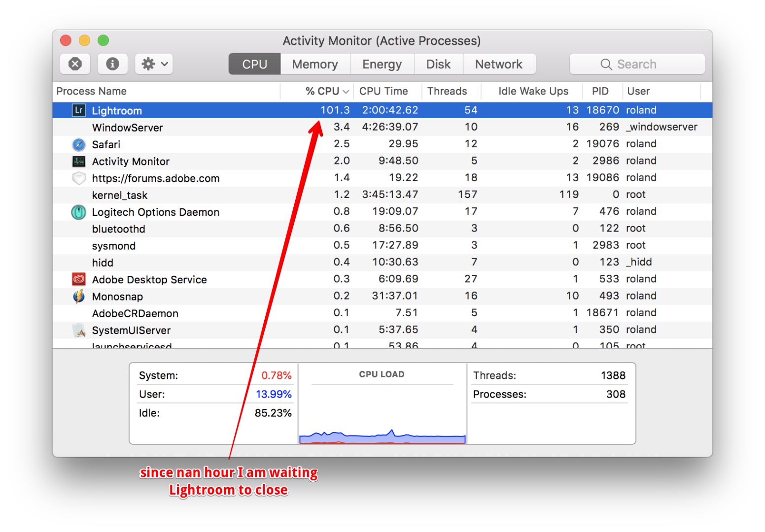Click the Threads total 1388
This screenshot has width=765, height=532.
613,375
